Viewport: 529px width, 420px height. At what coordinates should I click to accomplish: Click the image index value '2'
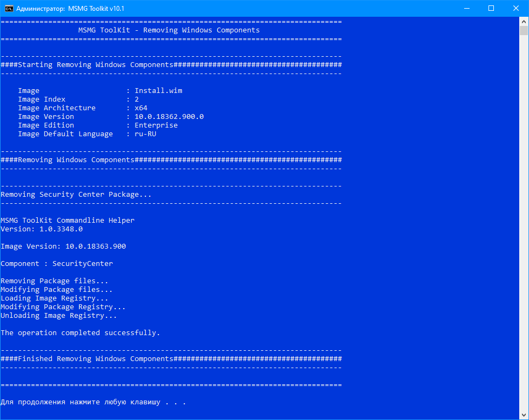point(137,99)
